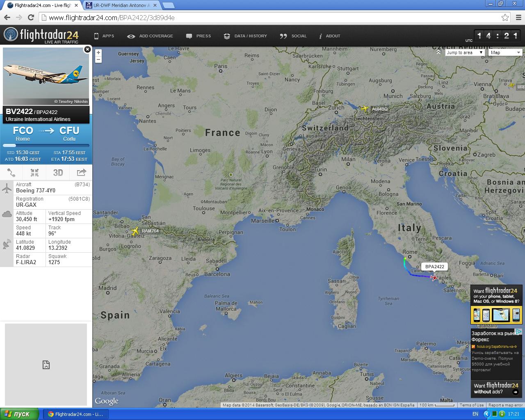
Task: Select the AUI4BQ aircraft icon
Action: pyautogui.click(x=365, y=109)
